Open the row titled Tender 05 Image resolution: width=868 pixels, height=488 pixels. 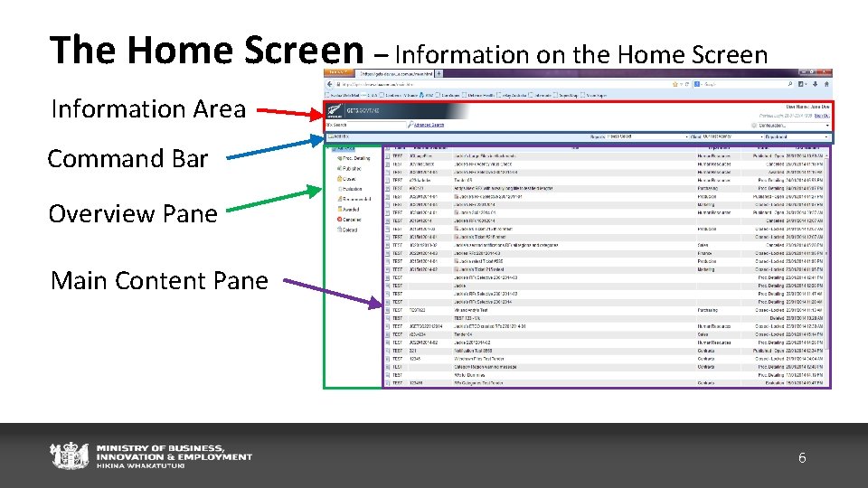463,181
